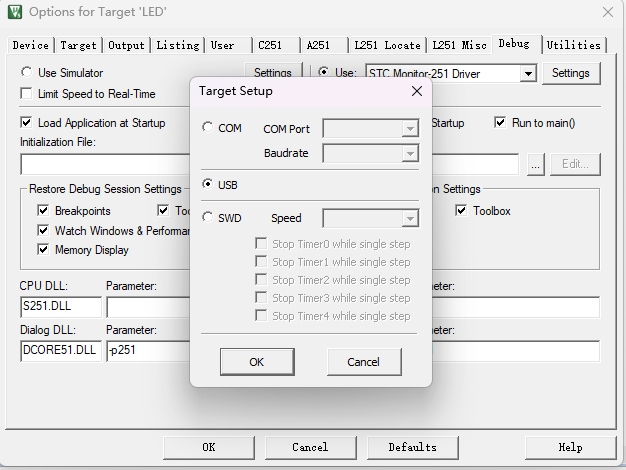The width and height of the screenshot is (626, 470).
Task: Click the right-side Dialog Parameter field
Action: click(x=515, y=351)
